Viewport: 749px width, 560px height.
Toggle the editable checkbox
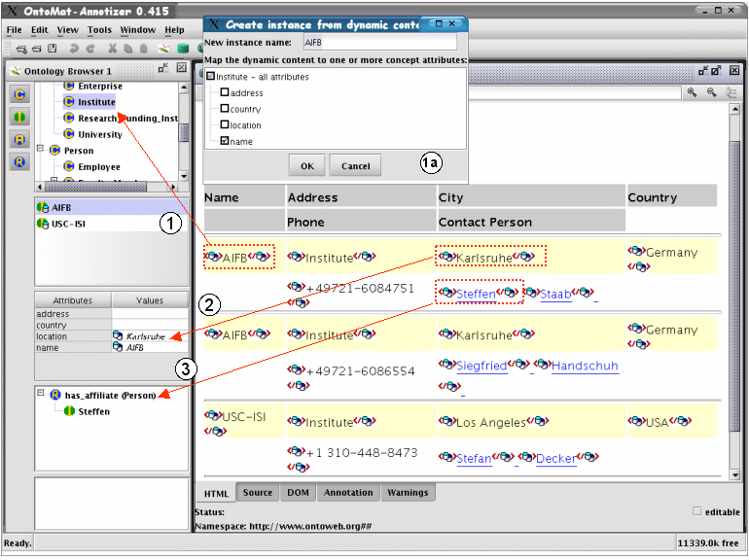point(696,510)
